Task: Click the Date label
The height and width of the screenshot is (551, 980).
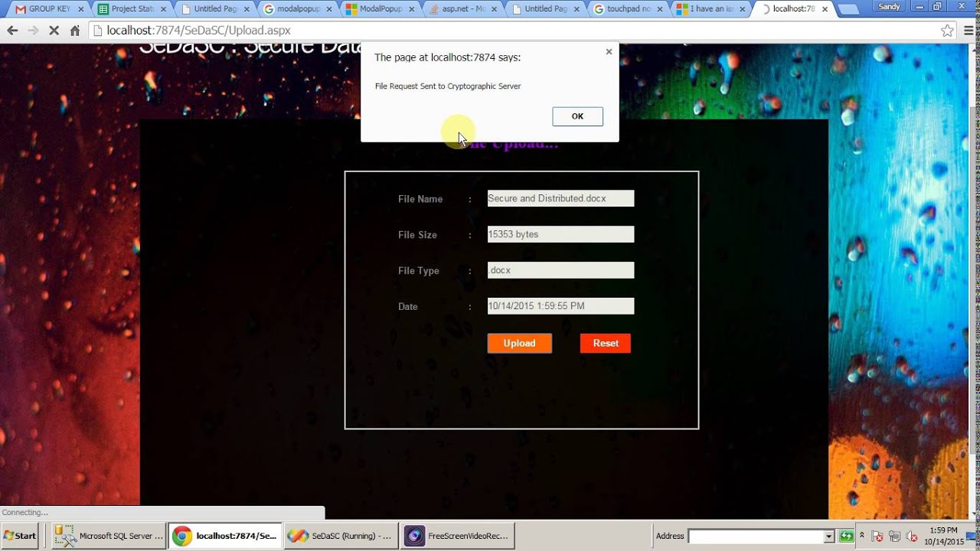Action: pos(408,307)
